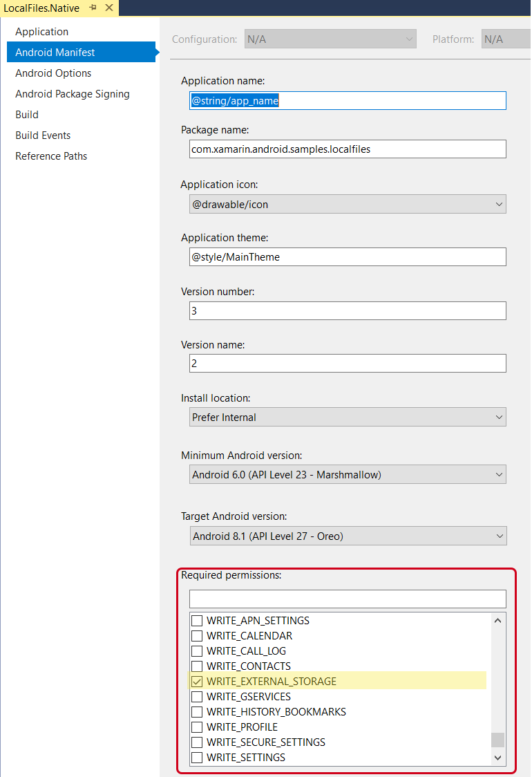Open the Android Options page
Image resolution: width=532 pixels, height=777 pixels.
(53, 73)
